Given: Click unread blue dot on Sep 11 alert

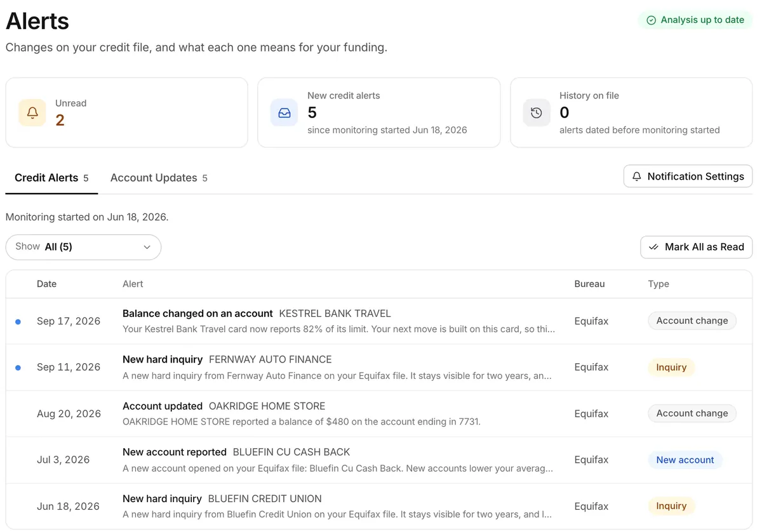Looking at the screenshot, I should coord(18,368).
